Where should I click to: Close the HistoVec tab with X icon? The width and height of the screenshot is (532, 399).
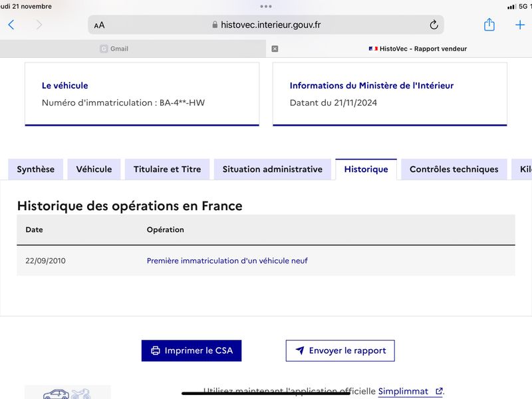tap(275, 49)
